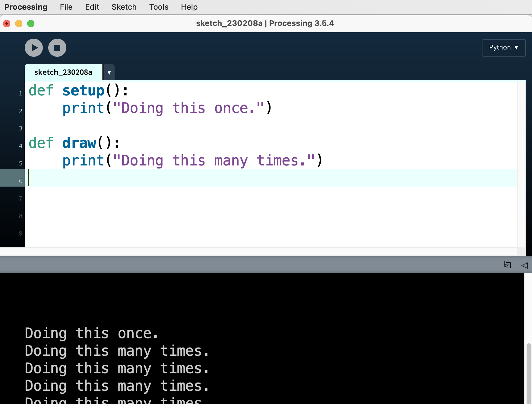
Task: Open the Python mode dropdown
Action: (503, 48)
